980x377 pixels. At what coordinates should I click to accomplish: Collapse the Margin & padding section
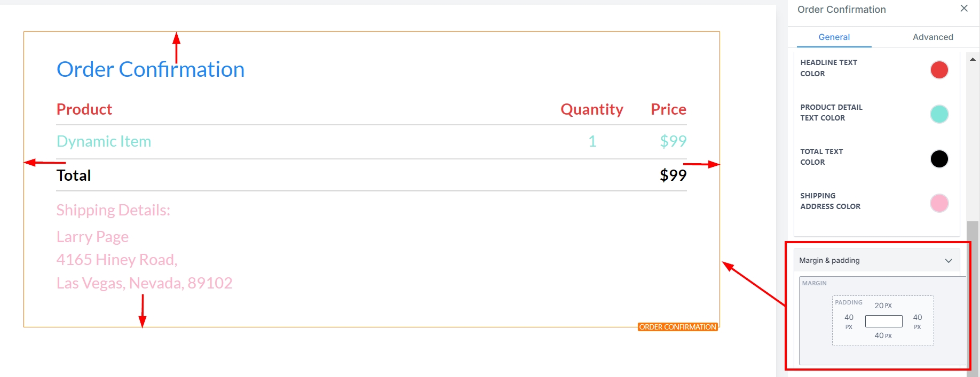pos(948,261)
